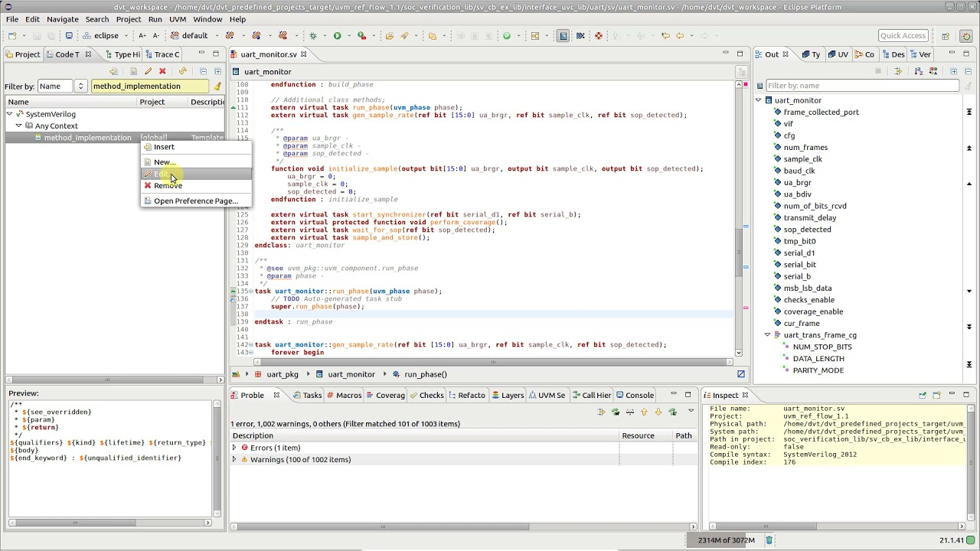The image size is (980, 551).
Task: Toggle the highlighted block selection toolbar button
Action: pos(563,35)
